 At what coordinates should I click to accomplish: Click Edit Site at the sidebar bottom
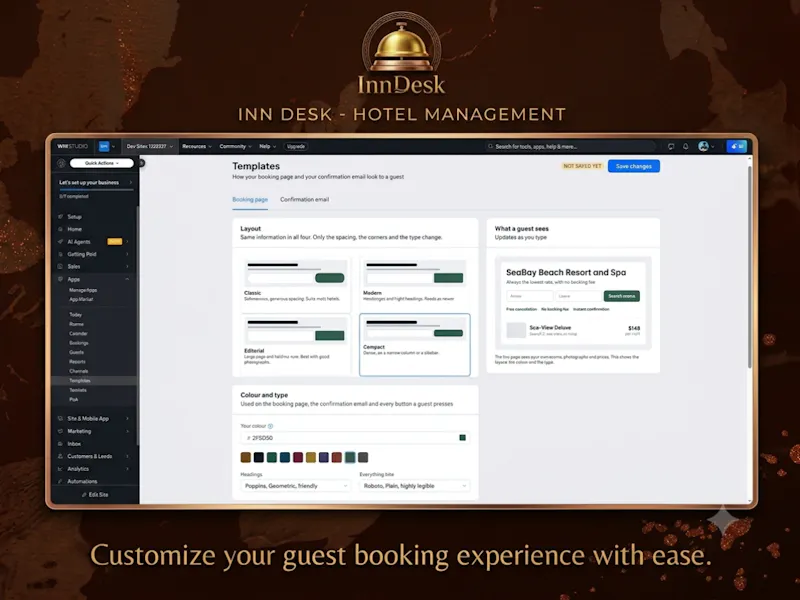(95, 495)
